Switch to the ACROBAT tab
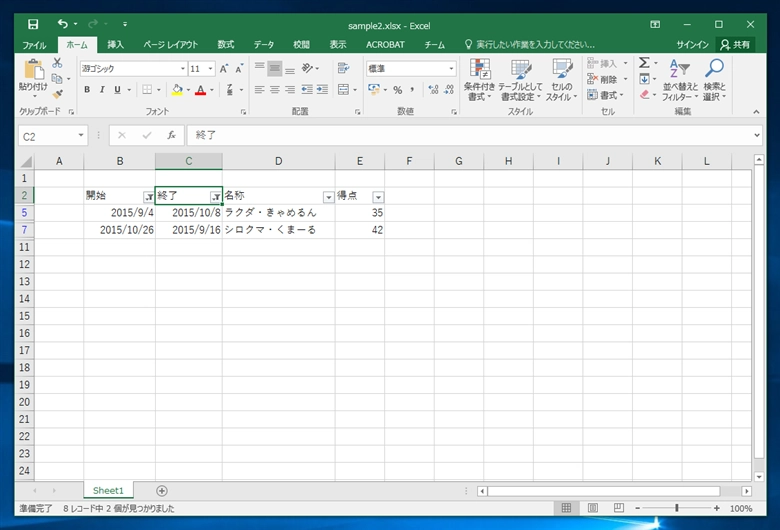 click(385, 45)
